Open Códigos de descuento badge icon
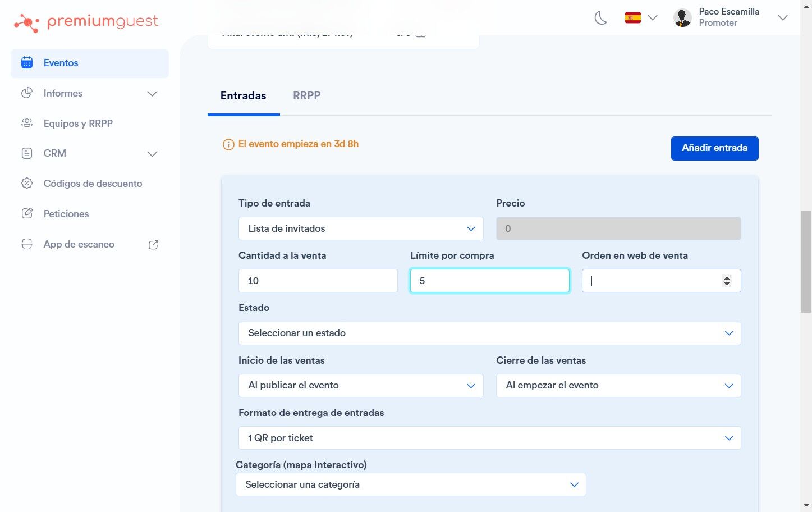This screenshot has height=512, width=812. (x=27, y=184)
